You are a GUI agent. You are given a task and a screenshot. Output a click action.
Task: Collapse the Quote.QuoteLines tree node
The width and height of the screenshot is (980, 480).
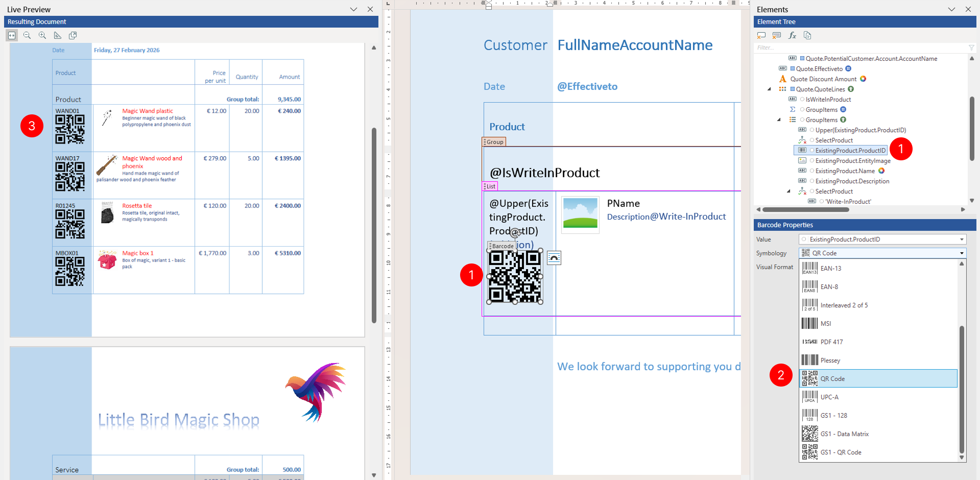click(769, 89)
